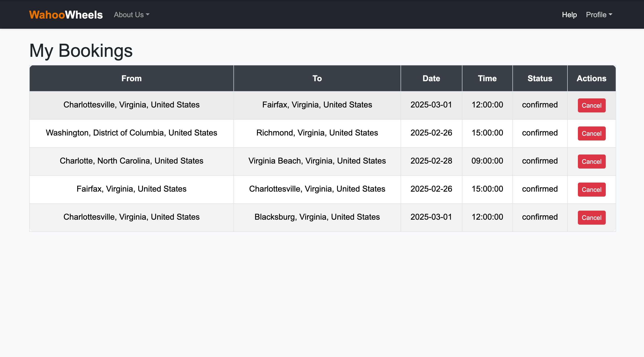
Task: Click the 2025-02-28 date cell
Action: 431,161
